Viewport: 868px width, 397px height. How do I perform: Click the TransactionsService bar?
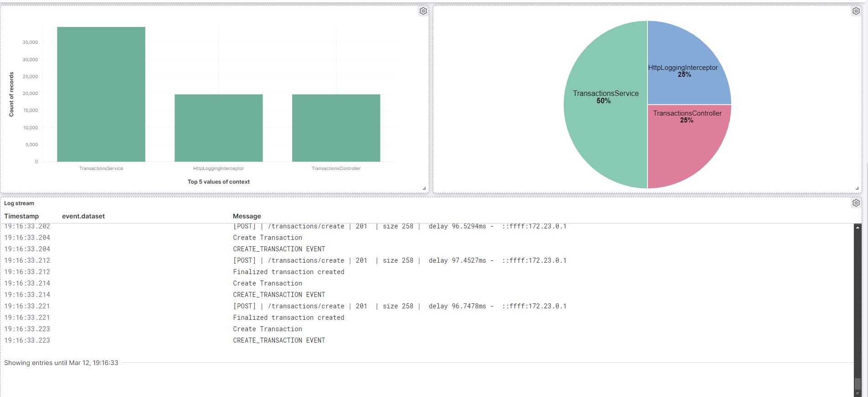[x=101, y=94]
